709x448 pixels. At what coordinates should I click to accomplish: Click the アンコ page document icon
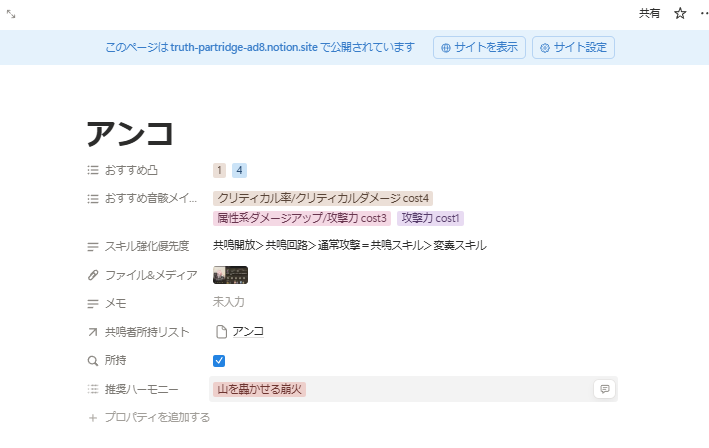[x=221, y=332]
